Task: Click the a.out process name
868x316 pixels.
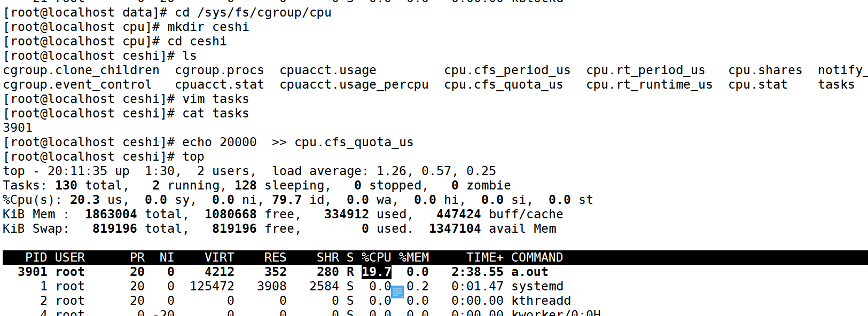Action: pyautogui.click(x=529, y=272)
